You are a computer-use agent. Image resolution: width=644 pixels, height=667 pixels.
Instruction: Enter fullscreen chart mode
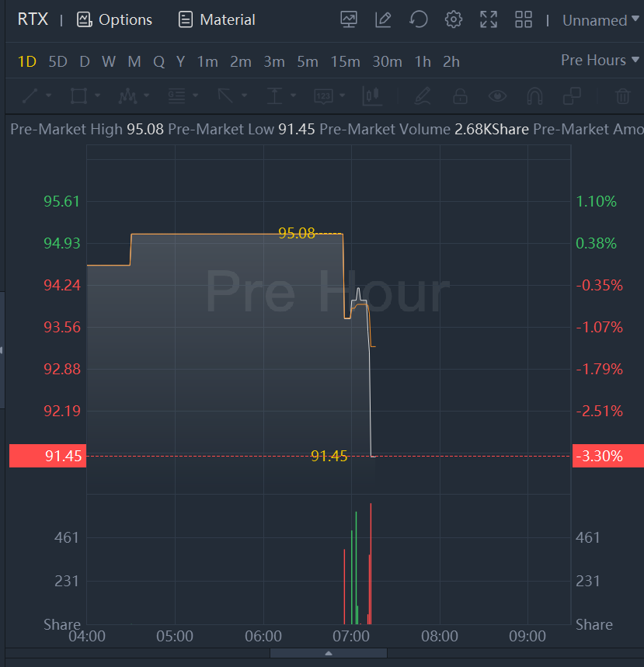[x=489, y=20]
